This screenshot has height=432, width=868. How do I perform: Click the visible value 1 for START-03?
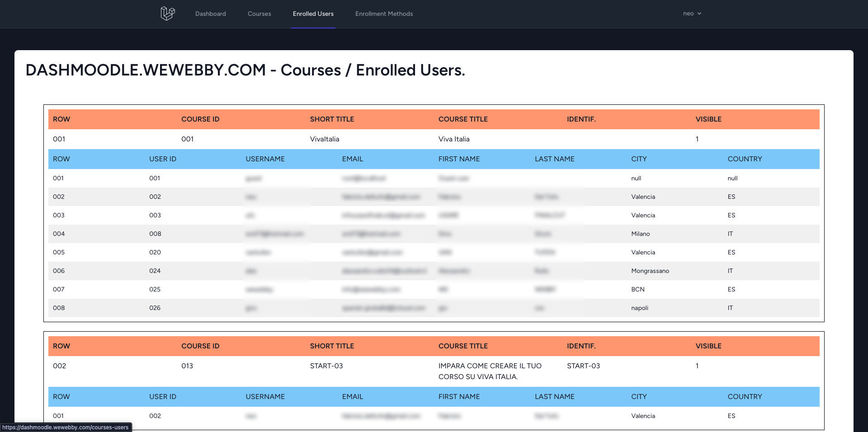click(697, 366)
